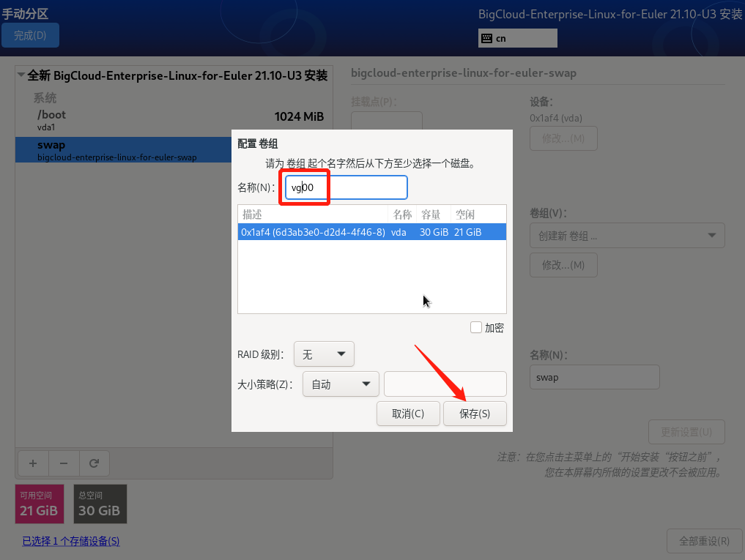Click the 保存(S) button
Screen dimensions: 745x560
tap(475, 414)
